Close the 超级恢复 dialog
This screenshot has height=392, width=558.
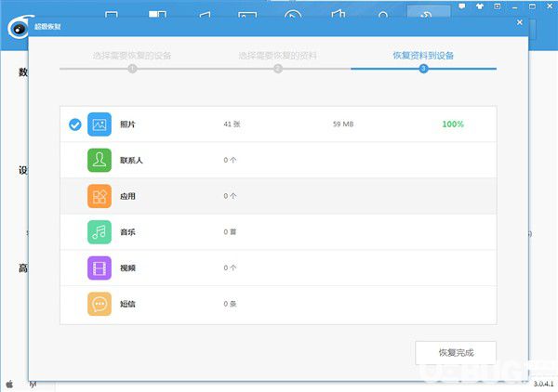520,22
